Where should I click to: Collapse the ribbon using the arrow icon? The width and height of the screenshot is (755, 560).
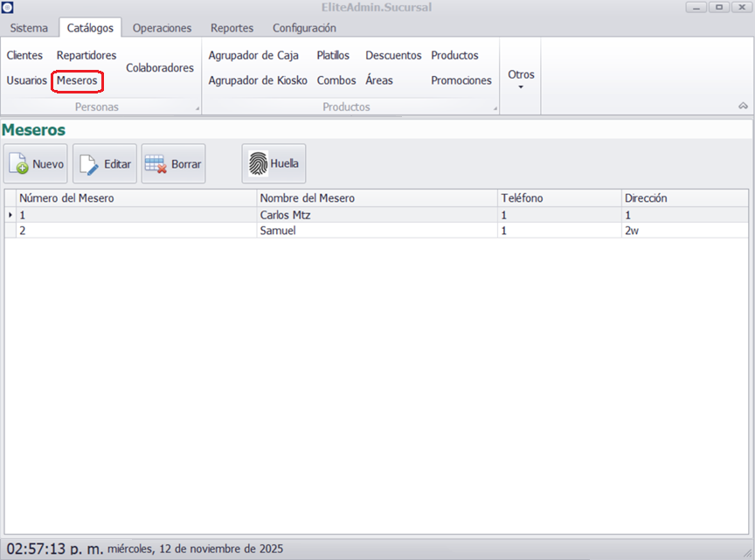click(x=743, y=106)
